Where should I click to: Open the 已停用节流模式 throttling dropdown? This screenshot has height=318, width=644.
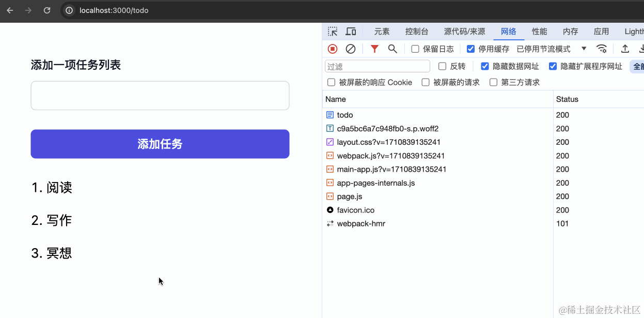click(x=552, y=49)
